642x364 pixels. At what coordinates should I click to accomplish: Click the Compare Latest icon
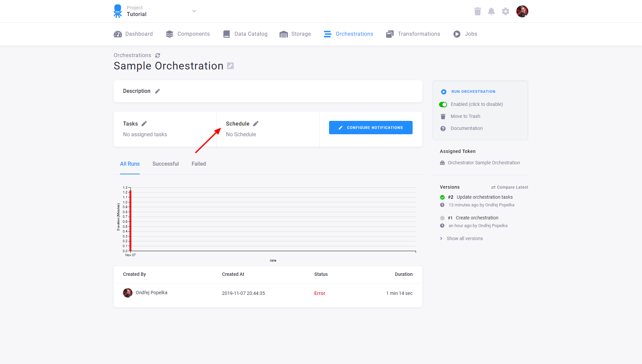click(x=494, y=187)
